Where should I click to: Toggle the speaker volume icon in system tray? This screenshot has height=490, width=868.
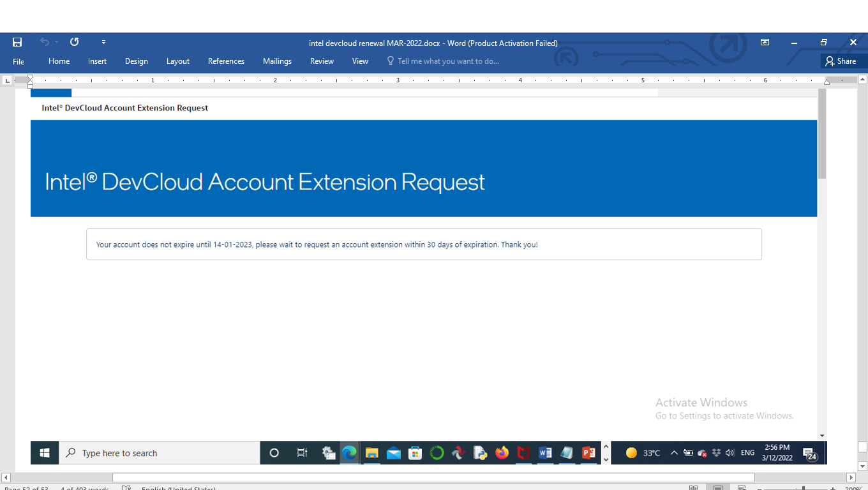pos(730,452)
